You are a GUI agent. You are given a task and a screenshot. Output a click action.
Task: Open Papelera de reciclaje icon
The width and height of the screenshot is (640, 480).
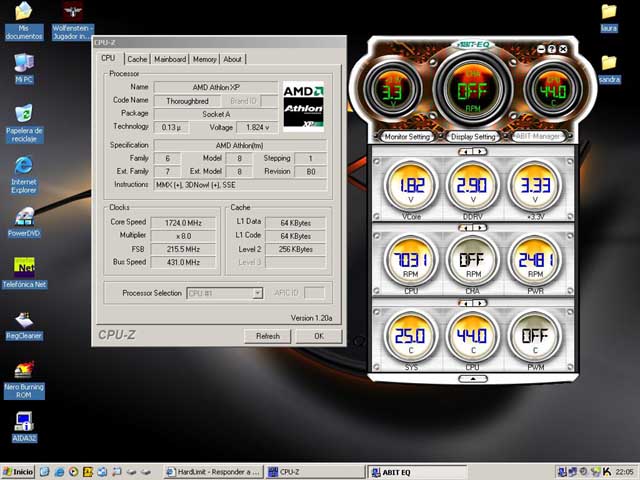tap(23, 114)
